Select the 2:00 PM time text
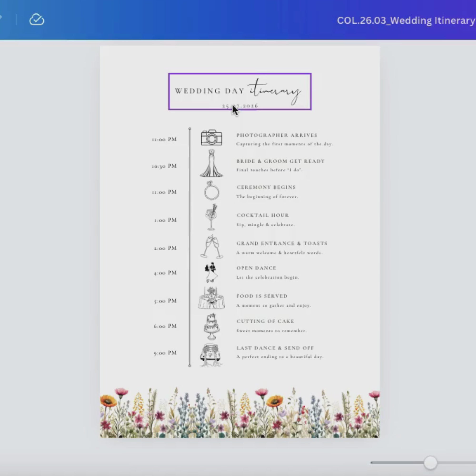This screenshot has height=476, width=476. (x=165, y=248)
